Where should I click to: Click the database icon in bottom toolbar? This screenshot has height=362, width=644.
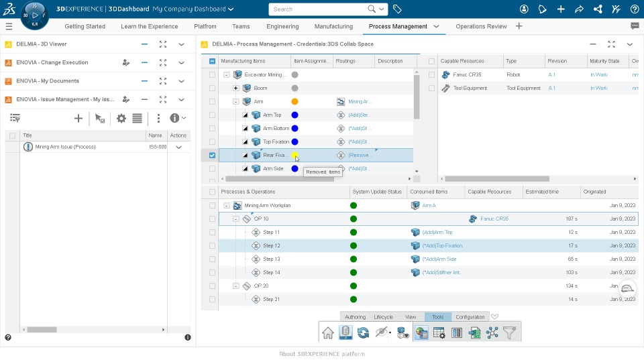click(x=345, y=333)
